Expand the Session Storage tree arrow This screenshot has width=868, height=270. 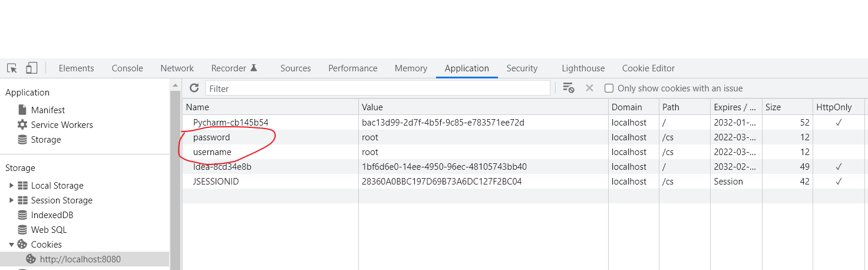pos(11,200)
